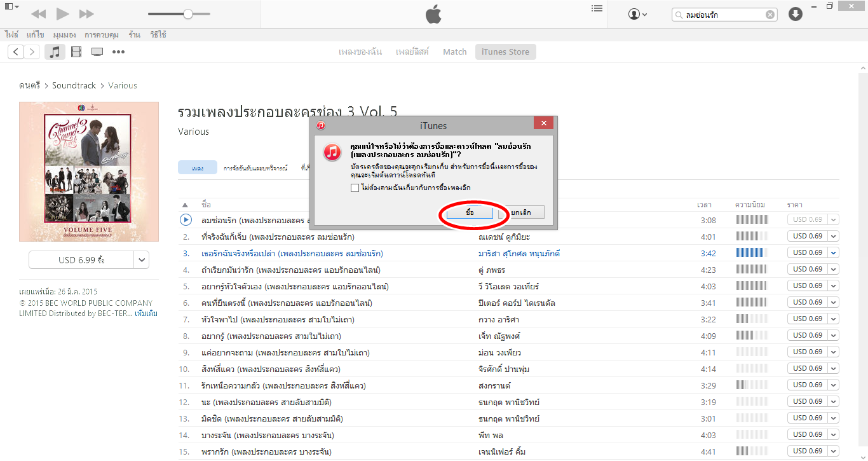The height and width of the screenshot is (461, 868).
Task: Click the popularity bar of track 3
Action: [x=751, y=252]
